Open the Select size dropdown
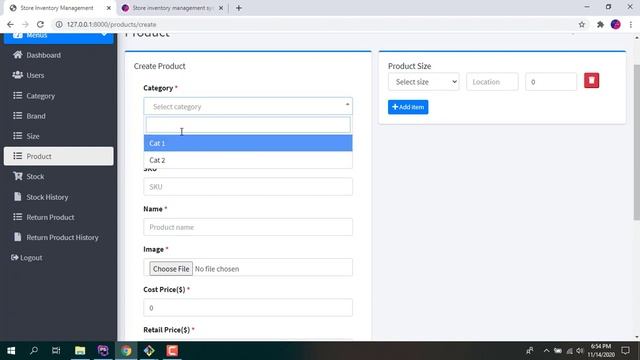Image resolution: width=640 pixels, height=360 pixels. (x=424, y=82)
